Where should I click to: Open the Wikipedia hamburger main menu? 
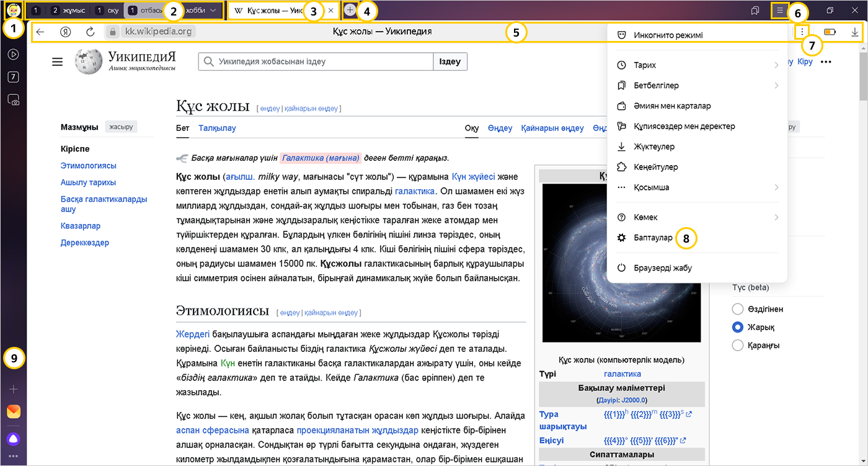pyautogui.click(x=58, y=61)
